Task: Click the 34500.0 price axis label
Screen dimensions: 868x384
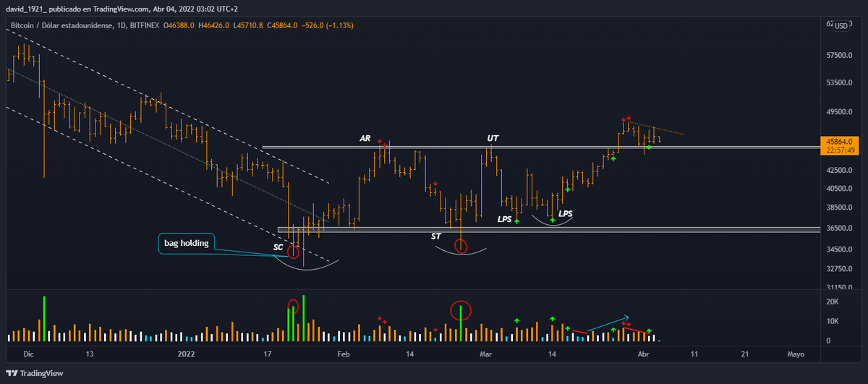Action: coord(838,249)
